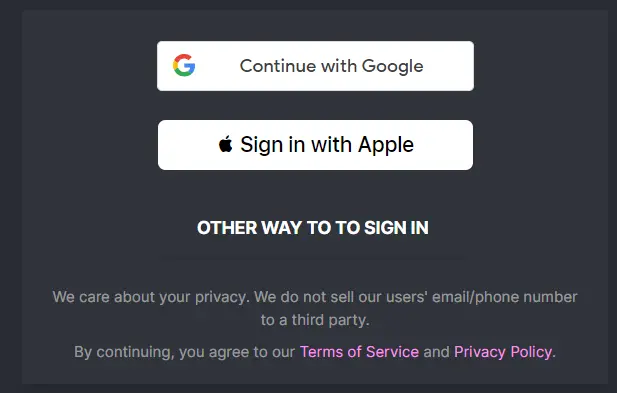Click the word Apple in the button
The width and height of the screenshot is (617, 393).
[386, 145]
